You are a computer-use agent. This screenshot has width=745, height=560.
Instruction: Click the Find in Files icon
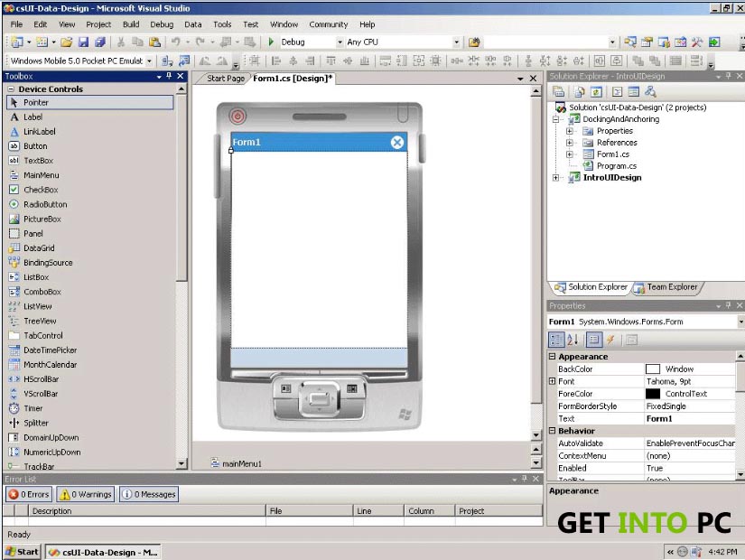click(474, 42)
